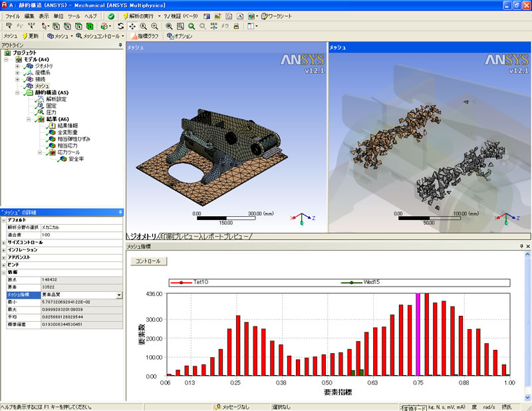Pin the outline panel with the pushpin
532x411 pixels.
(120, 45)
